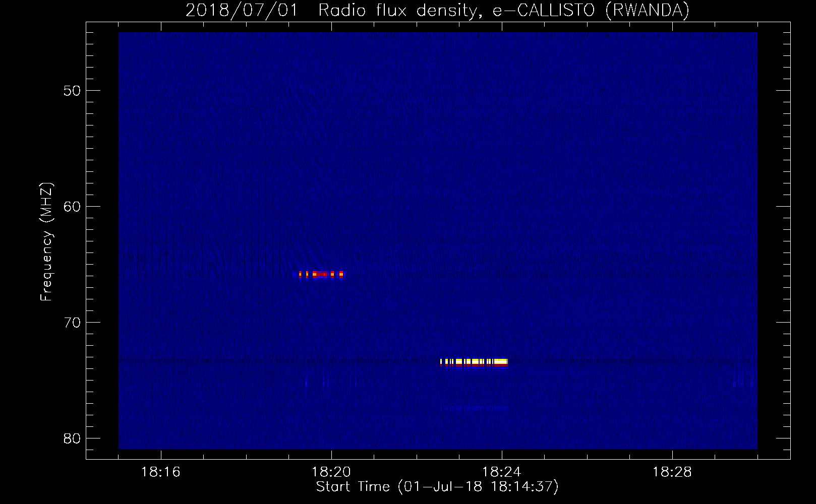Select the 80 MHz frequency tick label
Screen dimensions: 816x504
click(72, 438)
